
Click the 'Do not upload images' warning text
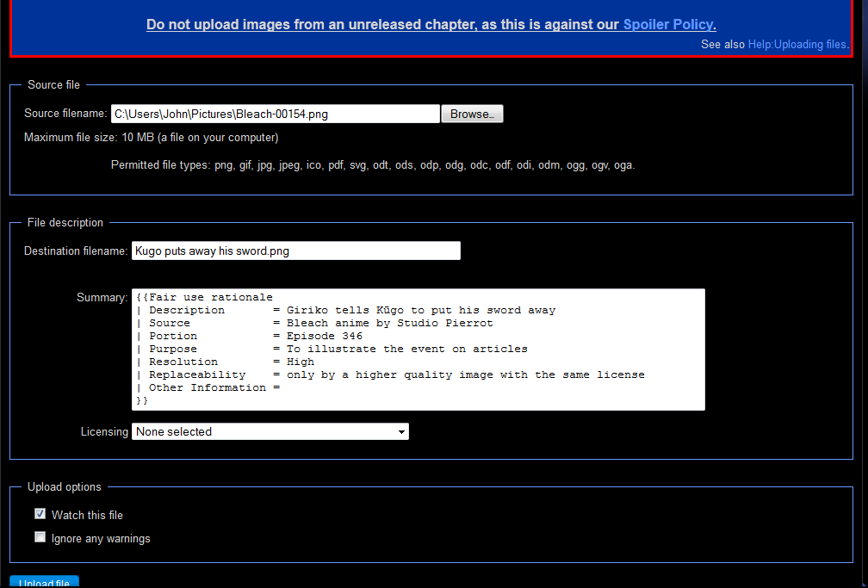coord(431,24)
